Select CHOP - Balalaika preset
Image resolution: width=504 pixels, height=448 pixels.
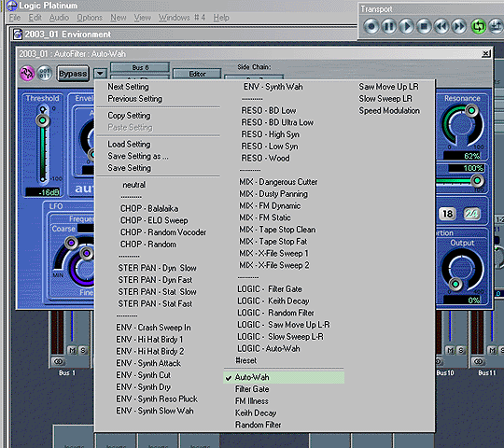click(149, 208)
